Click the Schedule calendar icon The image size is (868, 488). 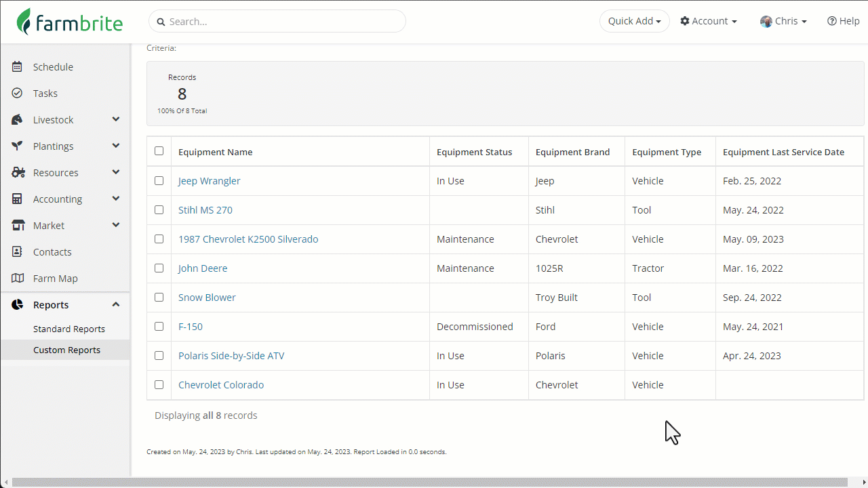click(x=18, y=66)
